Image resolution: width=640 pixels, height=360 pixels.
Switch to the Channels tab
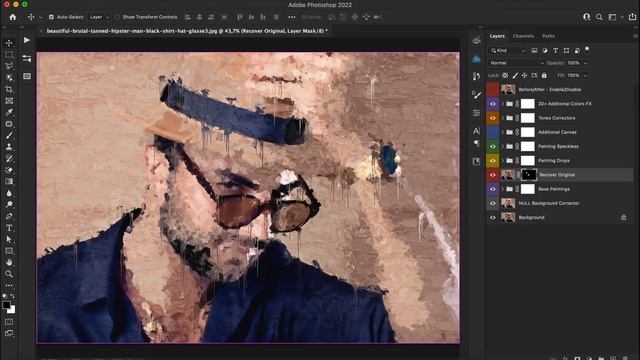coord(523,36)
